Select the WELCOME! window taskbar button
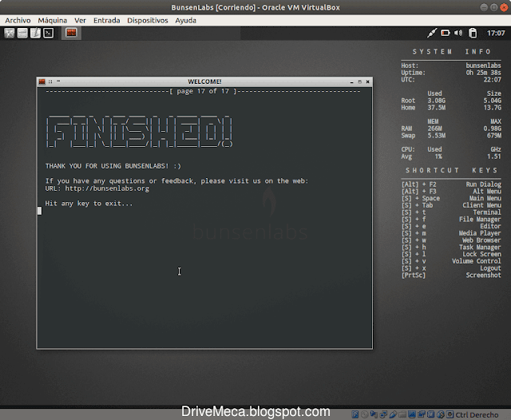 pos(71,33)
